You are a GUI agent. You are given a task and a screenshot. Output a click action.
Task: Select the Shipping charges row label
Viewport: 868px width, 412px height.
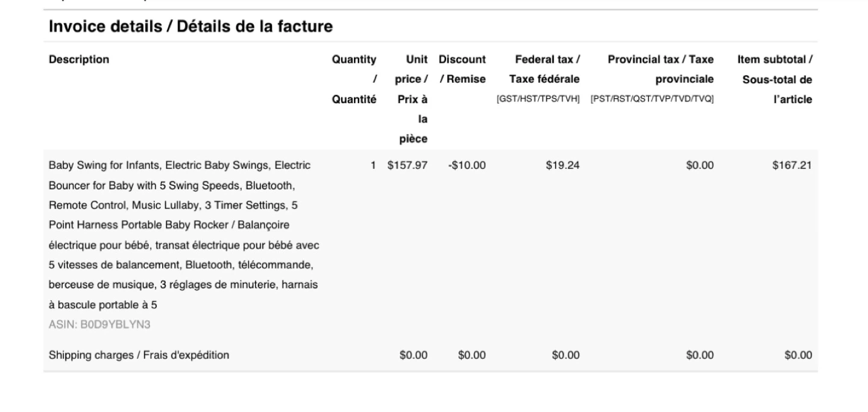139,355
